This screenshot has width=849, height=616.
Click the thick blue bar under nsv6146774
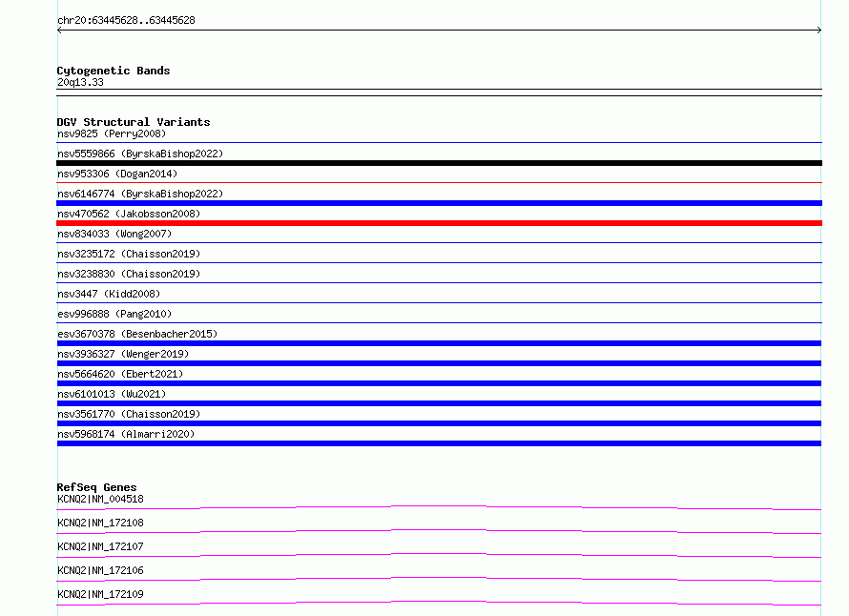439,203
